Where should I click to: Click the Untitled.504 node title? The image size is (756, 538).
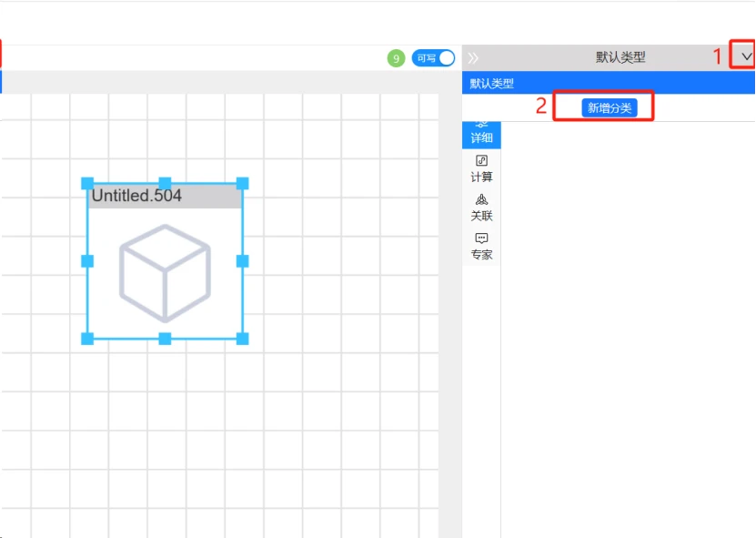[x=136, y=196]
